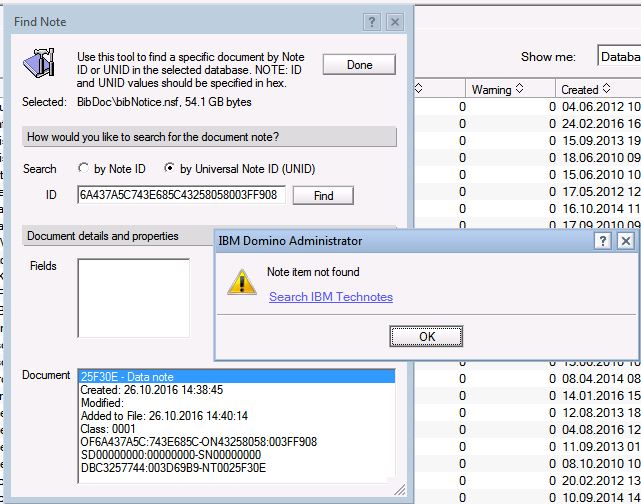Viewport: 641px width, 504px height.
Task: Select the by Note ID radio button
Action: (x=82, y=169)
